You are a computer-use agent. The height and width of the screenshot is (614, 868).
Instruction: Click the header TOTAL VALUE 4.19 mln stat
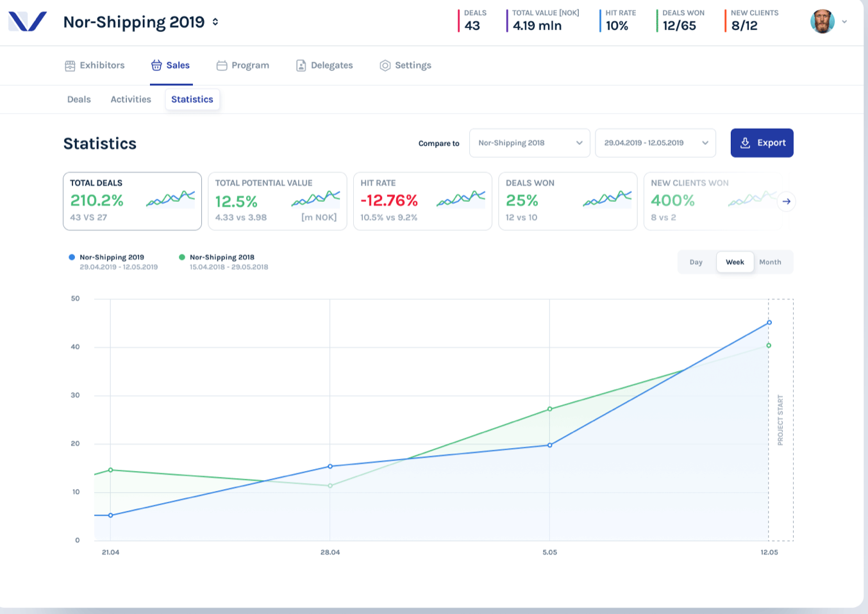tap(543, 21)
